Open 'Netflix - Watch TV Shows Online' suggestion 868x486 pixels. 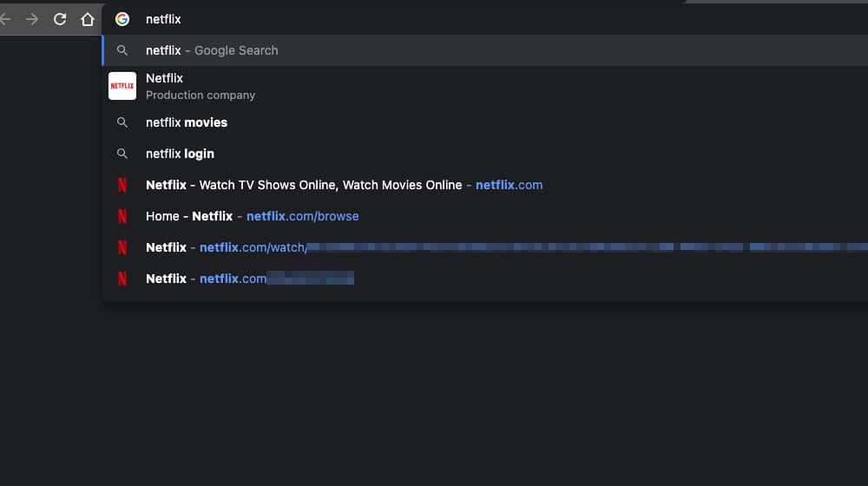point(344,185)
